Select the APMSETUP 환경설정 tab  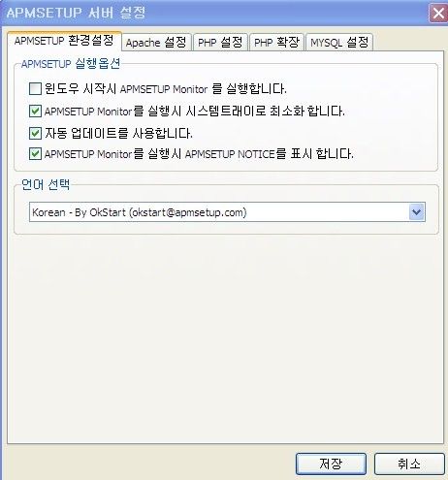click(x=64, y=41)
